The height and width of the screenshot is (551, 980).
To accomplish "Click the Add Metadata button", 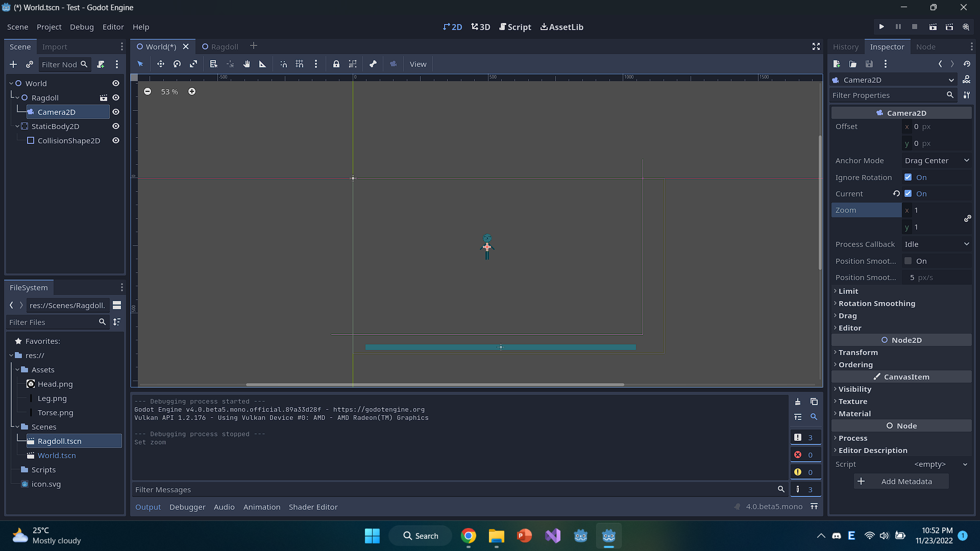I will (901, 482).
